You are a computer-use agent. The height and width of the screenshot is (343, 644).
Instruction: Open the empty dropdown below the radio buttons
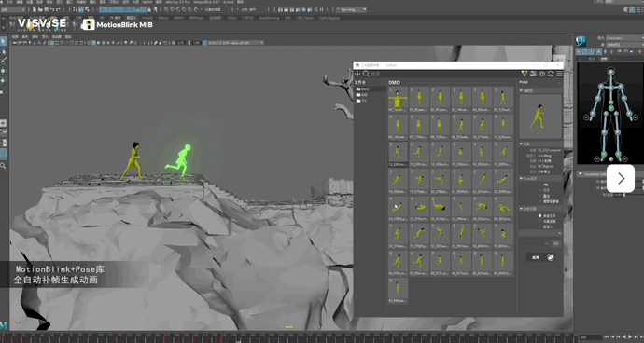540,233
